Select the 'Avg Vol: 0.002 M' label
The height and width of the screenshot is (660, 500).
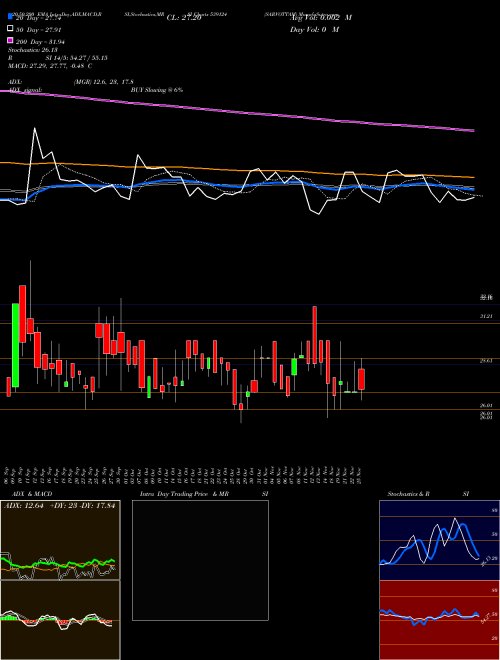321,18
